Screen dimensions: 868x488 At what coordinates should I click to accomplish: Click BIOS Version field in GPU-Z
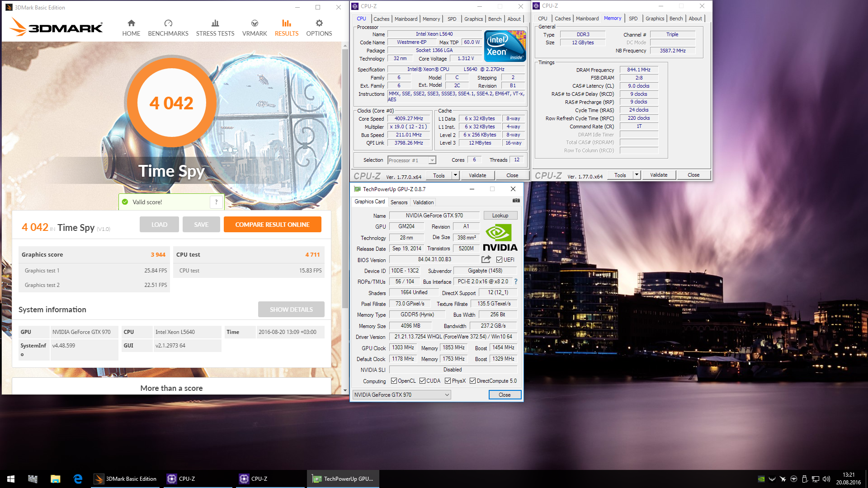(434, 259)
